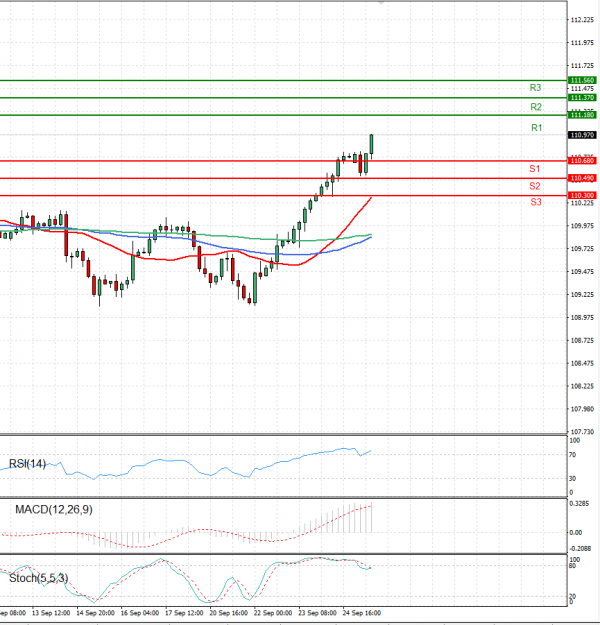
Task: Click the 109.975 price axis value
Action: click(582, 226)
